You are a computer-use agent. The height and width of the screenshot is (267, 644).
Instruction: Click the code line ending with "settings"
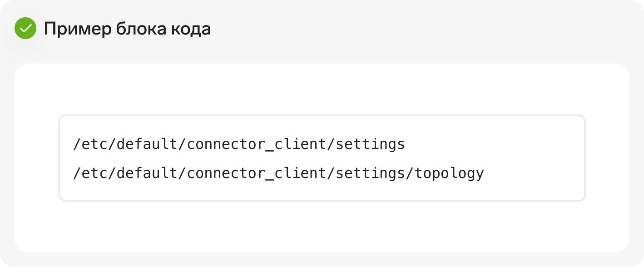[x=239, y=144]
